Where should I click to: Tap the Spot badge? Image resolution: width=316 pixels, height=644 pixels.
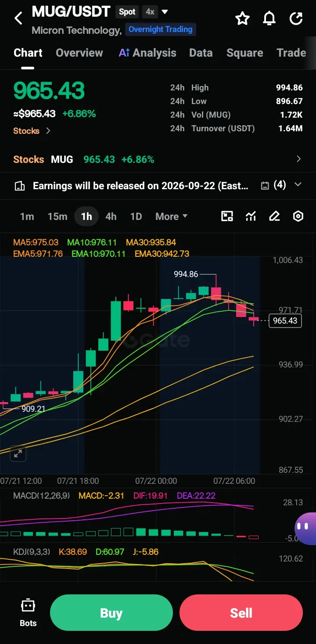pos(127,12)
